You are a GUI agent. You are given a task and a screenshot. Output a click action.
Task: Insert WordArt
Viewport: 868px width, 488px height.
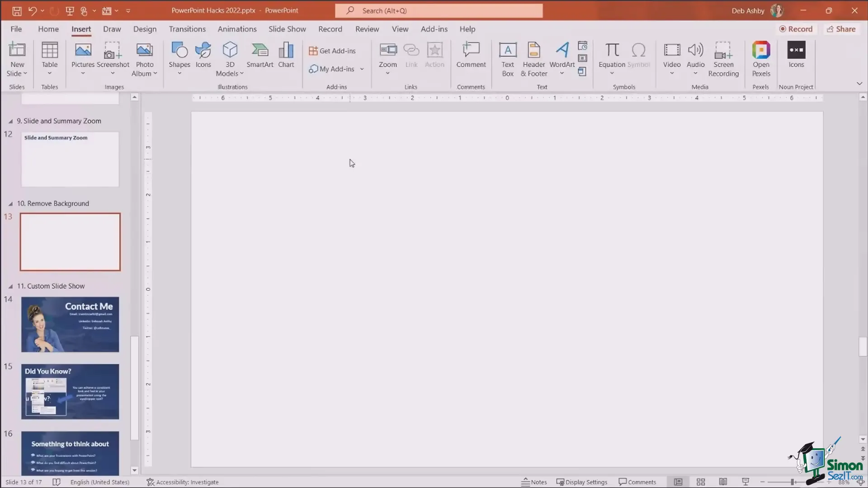pos(562,60)
